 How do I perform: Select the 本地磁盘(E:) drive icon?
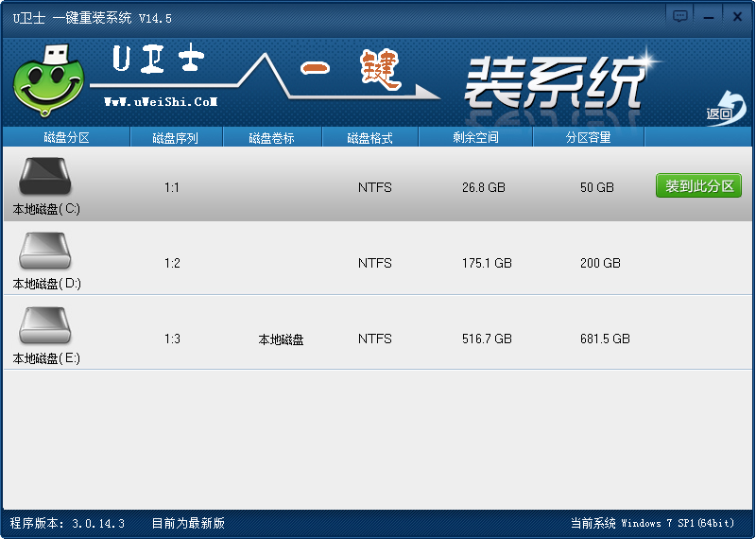point(44,325)
